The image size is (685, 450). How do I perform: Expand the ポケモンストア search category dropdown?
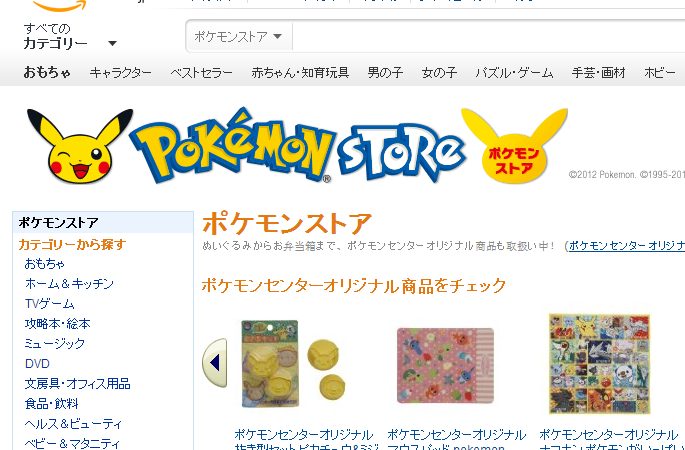[239, 36]
